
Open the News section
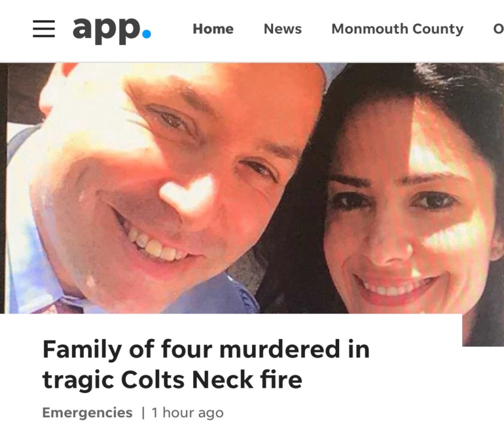coord(283,29)
